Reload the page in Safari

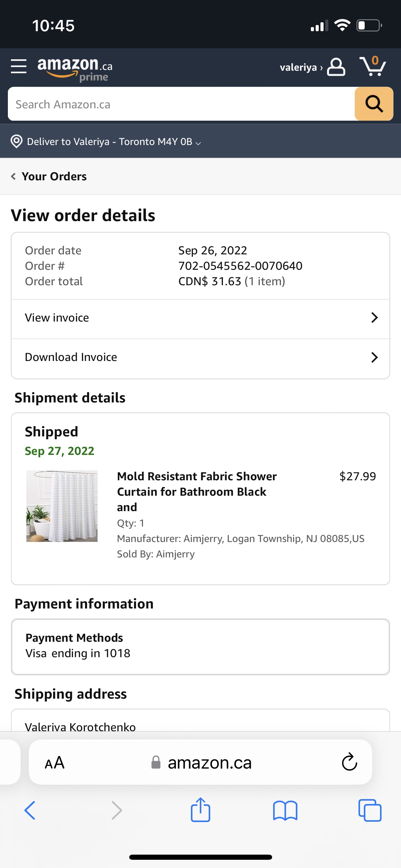click(x=349, y=762)
